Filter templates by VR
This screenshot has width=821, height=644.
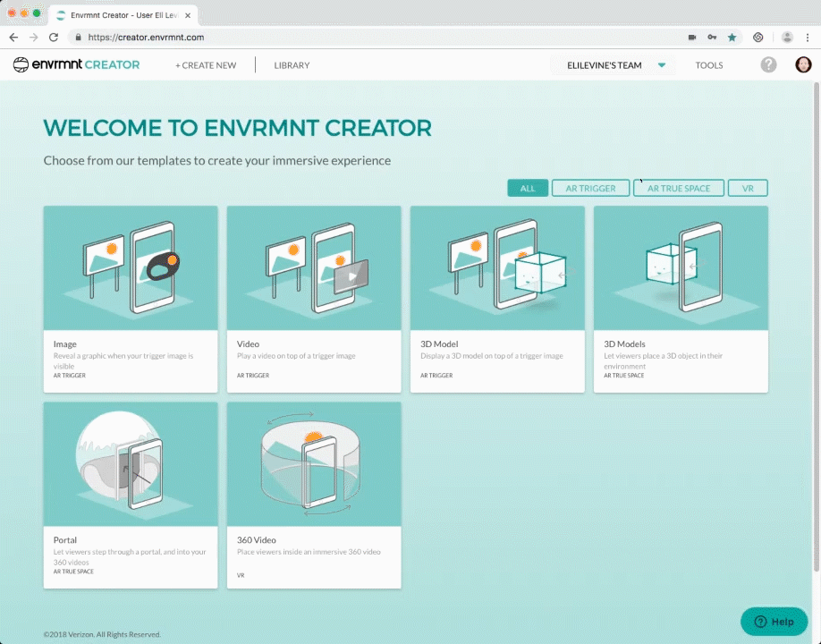click(748, 188)
